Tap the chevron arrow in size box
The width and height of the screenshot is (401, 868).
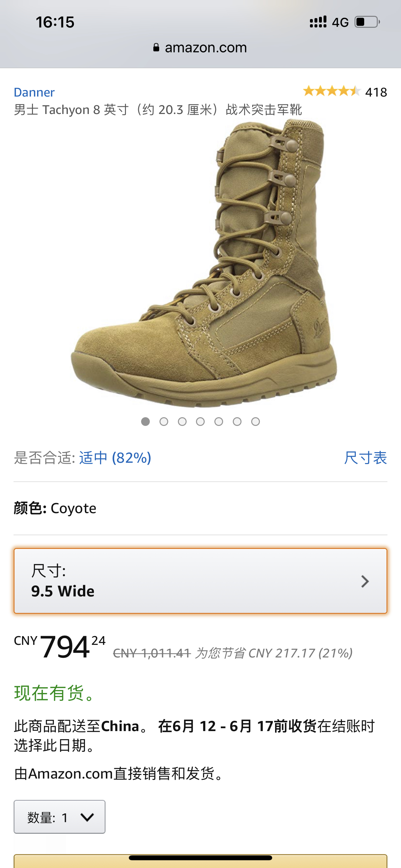tap(365, 582)
